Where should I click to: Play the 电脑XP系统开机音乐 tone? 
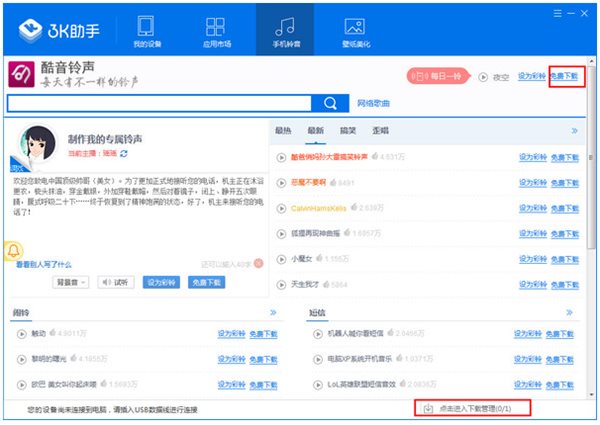pos(318,360)
